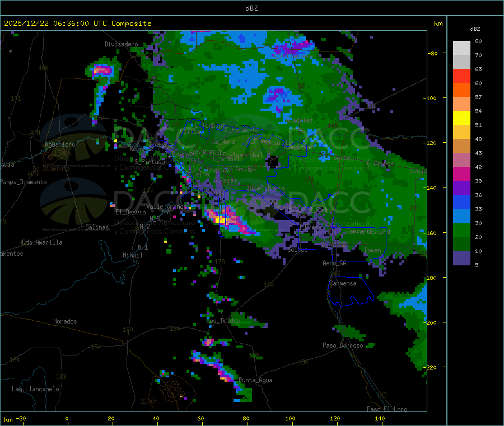Image resolution: width=504 pixels, height=426 pixels.
Task: Select the 5 dBZ slate legend swatch
Action: [x=461, y=258]
